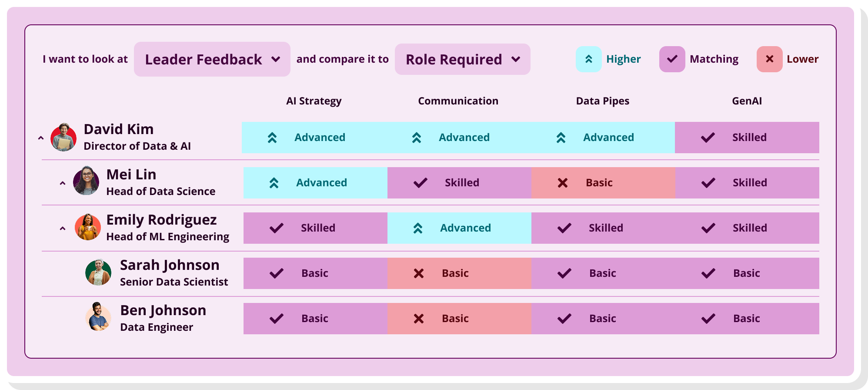Click Emily Rodriguez's Data Pipes Skilled cell
Image resolution: width=868 pixels, height=390 pixels.
pyautogui.click(x=603, y=228)
